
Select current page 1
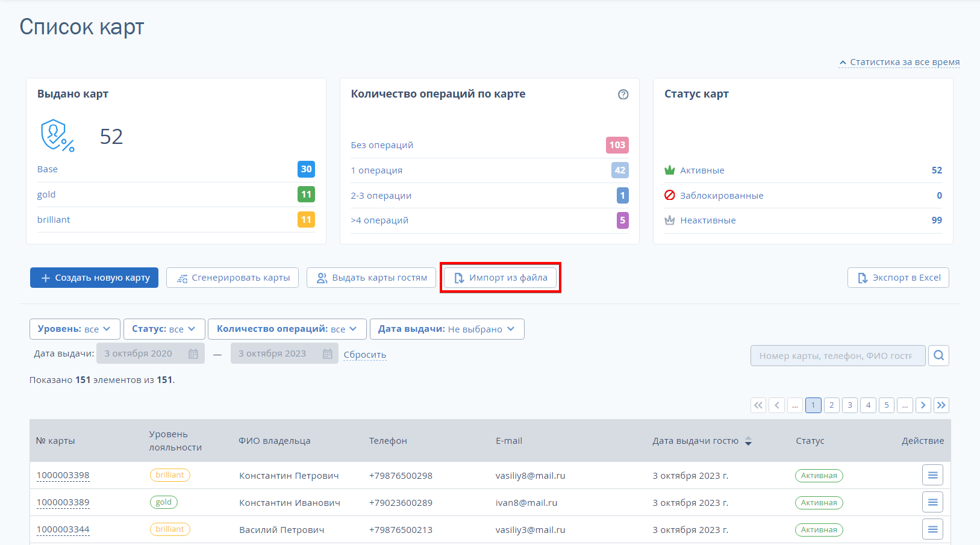(x=813, y=405)
